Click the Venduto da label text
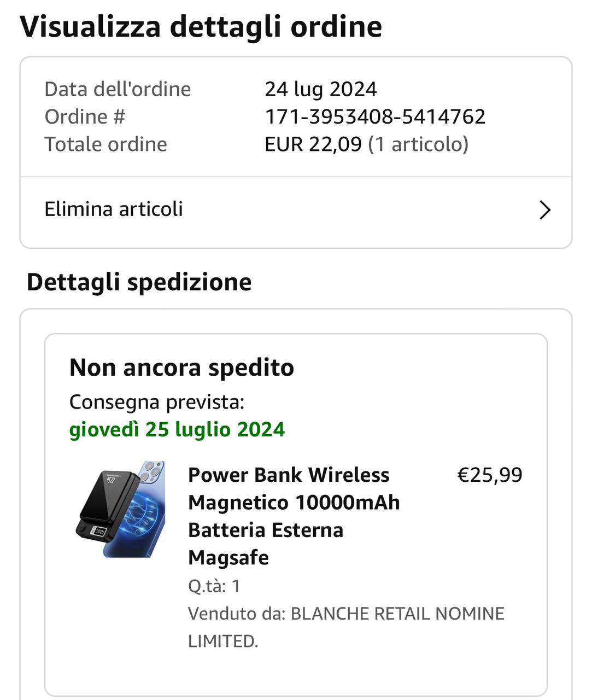Image resolution: width=592 pixels, height=700 pixels. click(237, 614)
